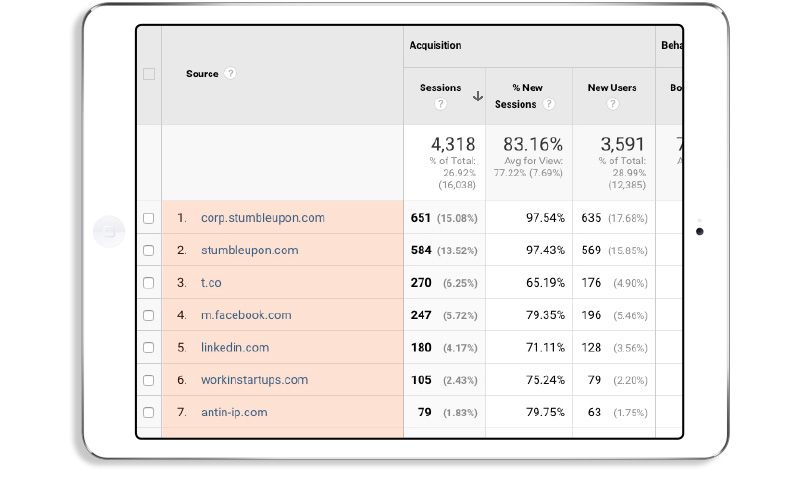
Task: Click new users value 128
Action: tap(591, 347)
